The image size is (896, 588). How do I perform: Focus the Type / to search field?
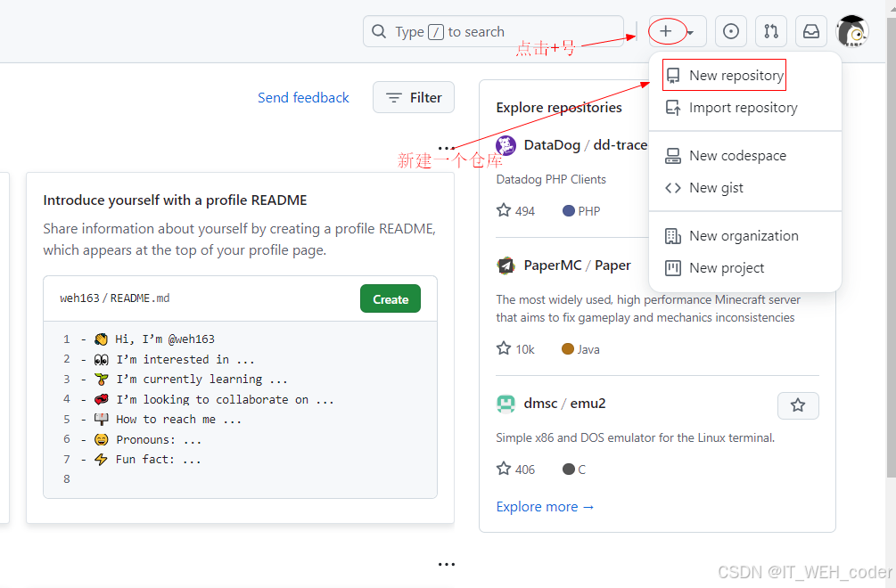pos(493,31)
